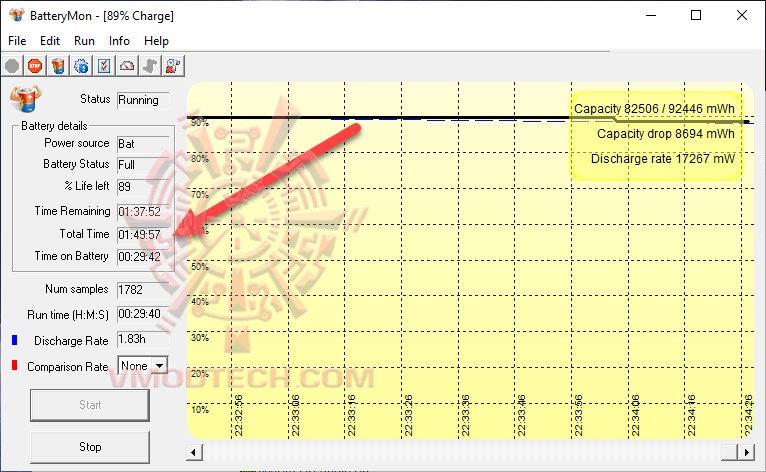The height and width of the screenshot is (472, 766).
Task: Click the blue Discharge Rate color marker
Action: tap(15, 340)
